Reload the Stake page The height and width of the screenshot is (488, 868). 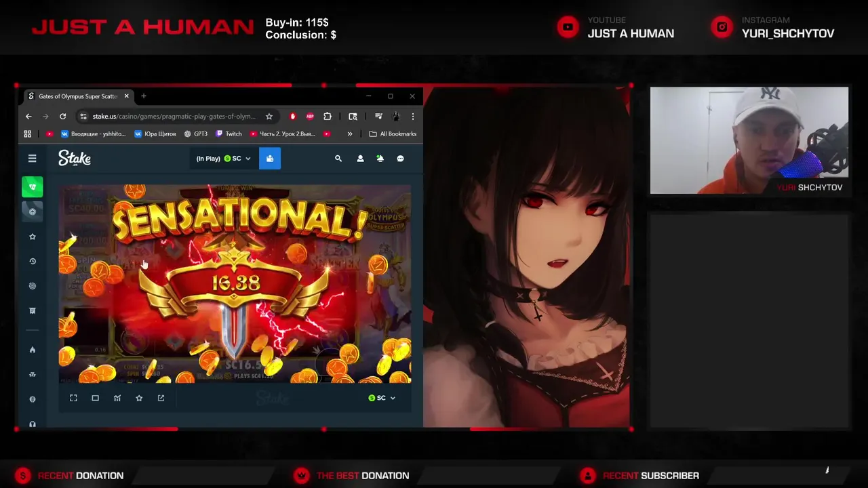62,117
